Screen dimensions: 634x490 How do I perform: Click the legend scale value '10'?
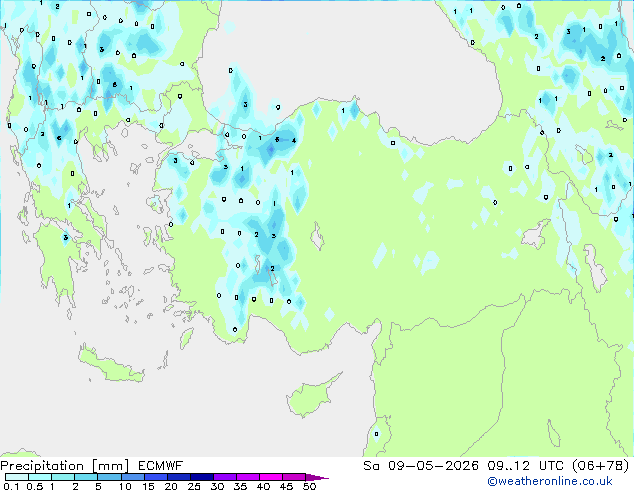pos(125,486)
